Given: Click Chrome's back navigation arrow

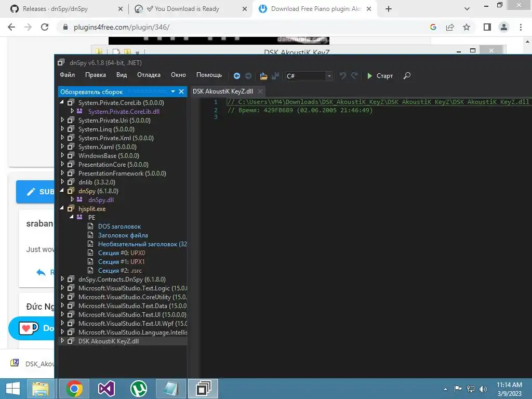Looking at the screenshot, I should click(x=11, y=27).
